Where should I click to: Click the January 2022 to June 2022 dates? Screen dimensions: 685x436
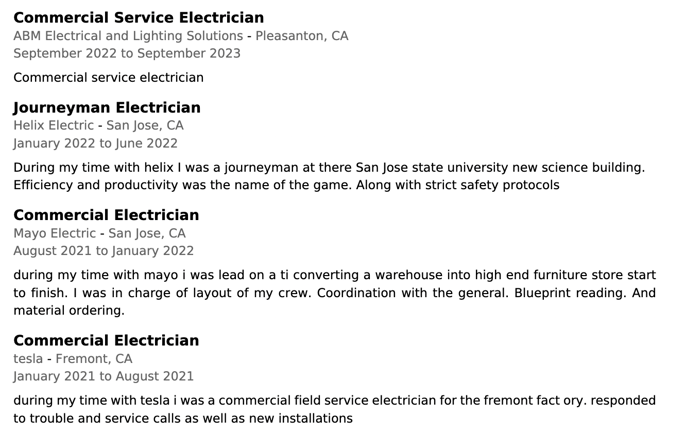[x=95, y=143]
